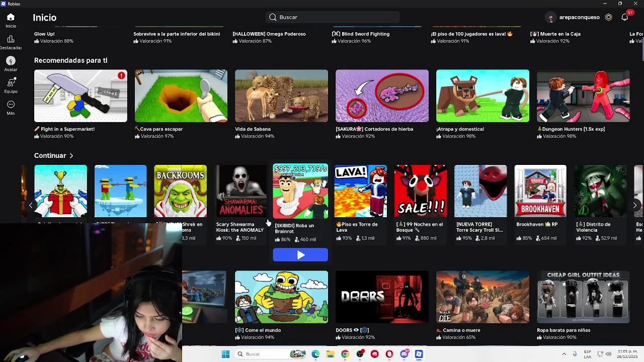Open the notifications bell
Image resolution: width=644 pixels, height=362 pixels.
[x=624, y=17]
